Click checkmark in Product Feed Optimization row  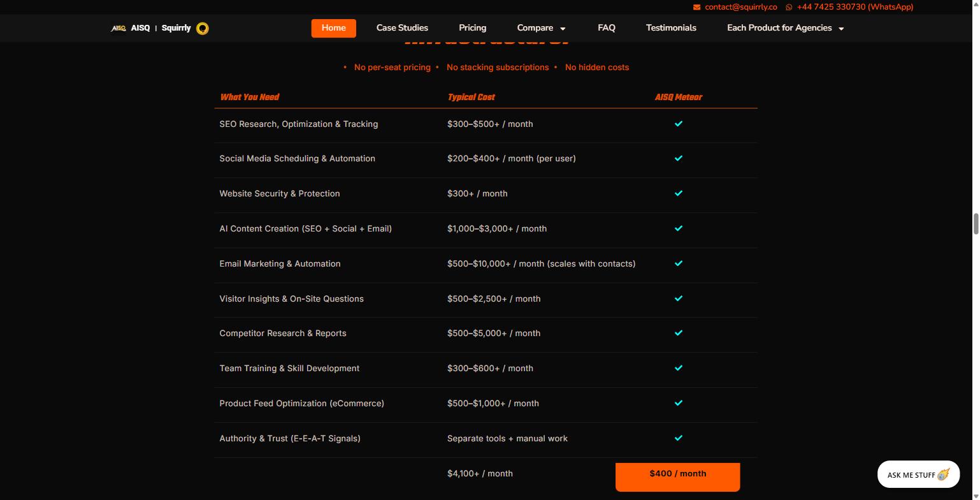[x=679, y=403]
